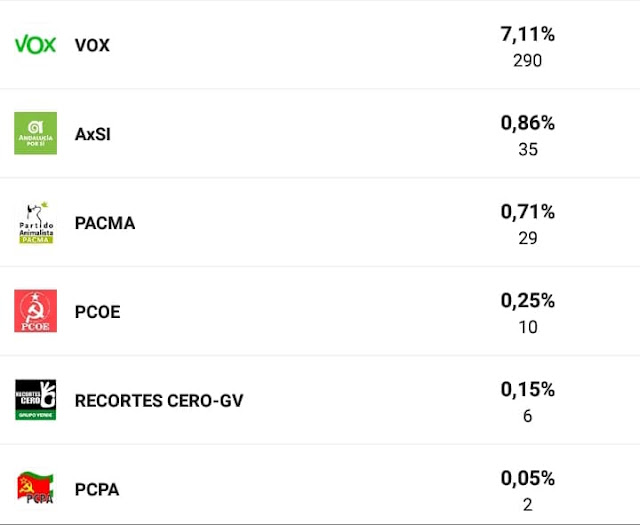The height and width of the screenshot is (525, 640).
Task: Click the PCPA flag logo
Action: (36, 488)
